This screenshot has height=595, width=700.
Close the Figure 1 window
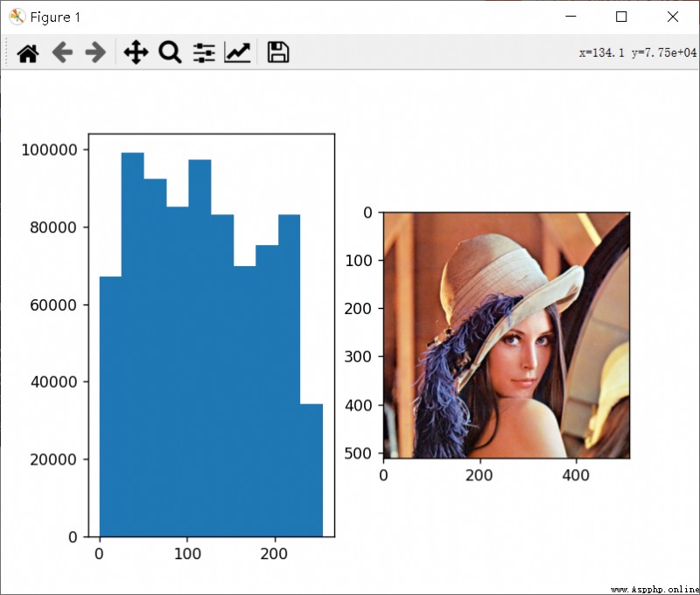pyautogui.click(x=672, y=17)
